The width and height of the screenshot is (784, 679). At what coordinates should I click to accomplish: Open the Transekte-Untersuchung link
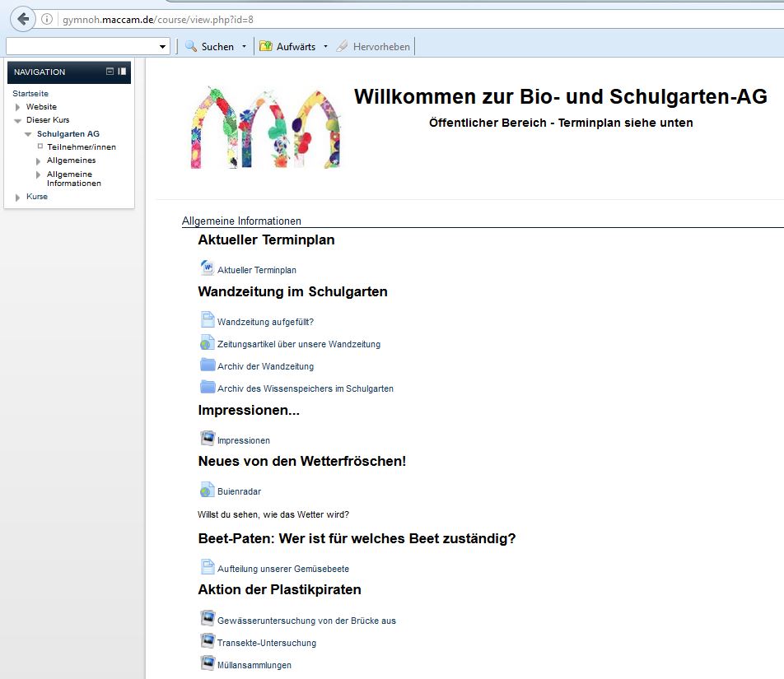(x=267, y=643)
